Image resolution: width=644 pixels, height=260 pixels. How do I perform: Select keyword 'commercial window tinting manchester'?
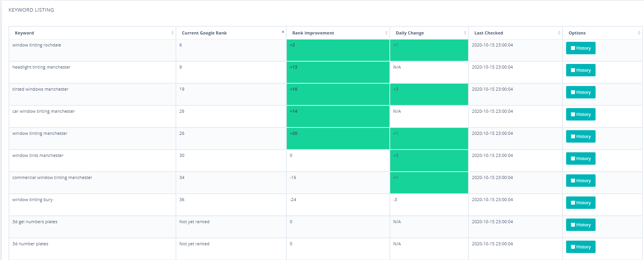click(x=52, y=177)
